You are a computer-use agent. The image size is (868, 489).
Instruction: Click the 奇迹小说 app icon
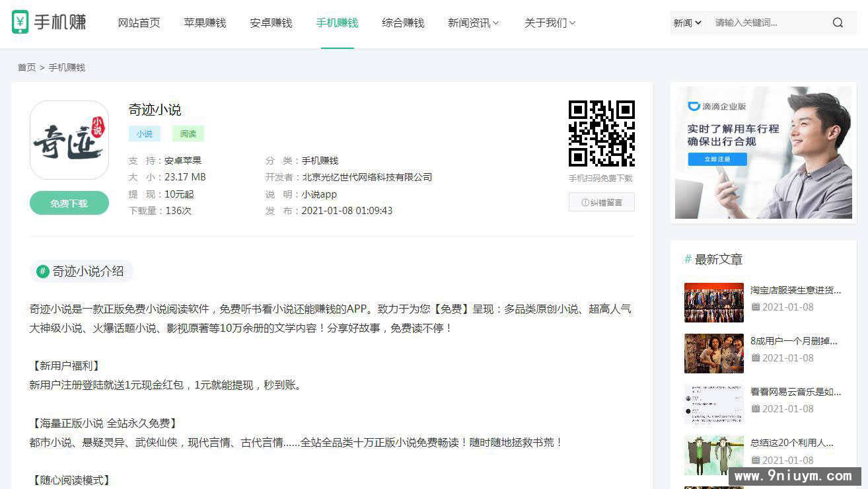69,139
